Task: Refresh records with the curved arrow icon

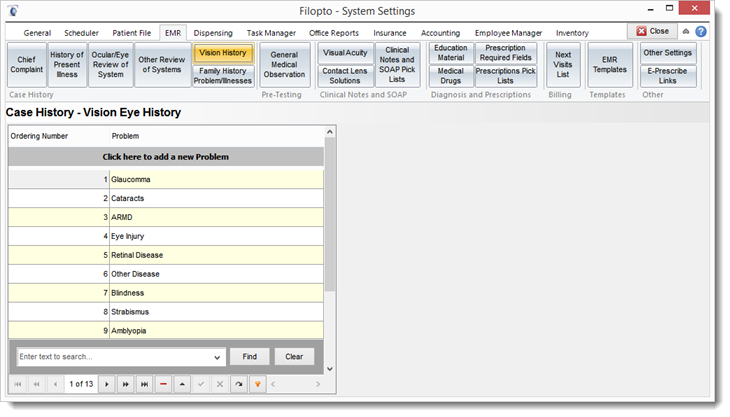Action: coord(239,384)
